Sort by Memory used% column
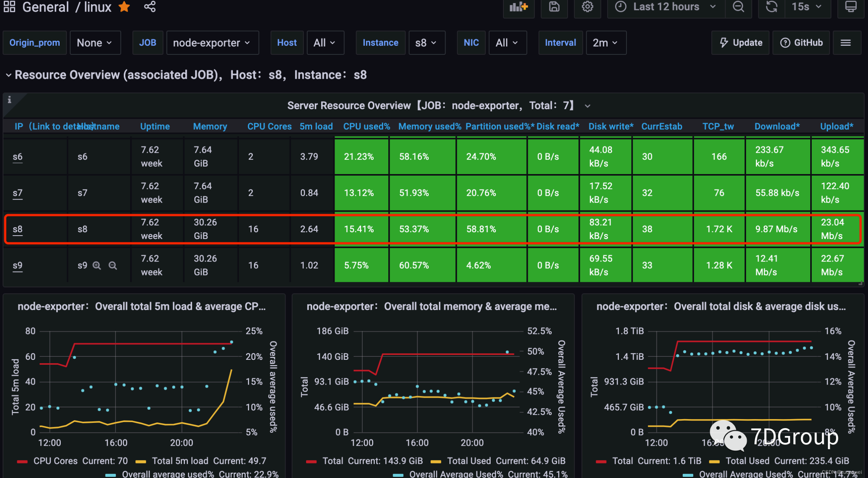Image resolution: width=868 pixels, height=478 pixels. (430, 126)
